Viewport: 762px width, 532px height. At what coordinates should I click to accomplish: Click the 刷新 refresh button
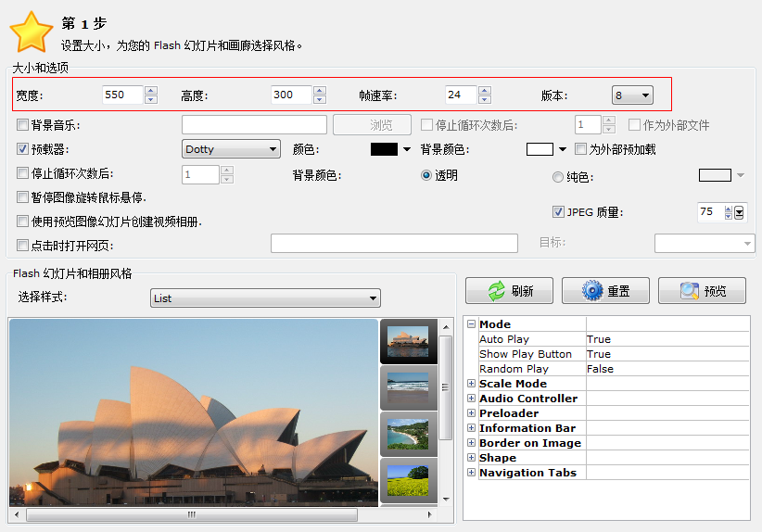(x=509, y=290)
